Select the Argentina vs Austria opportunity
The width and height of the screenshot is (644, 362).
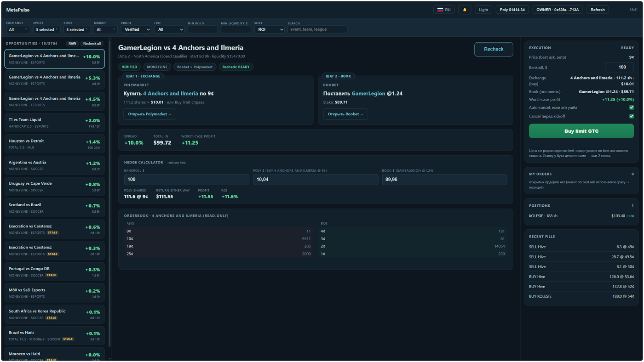55,165
